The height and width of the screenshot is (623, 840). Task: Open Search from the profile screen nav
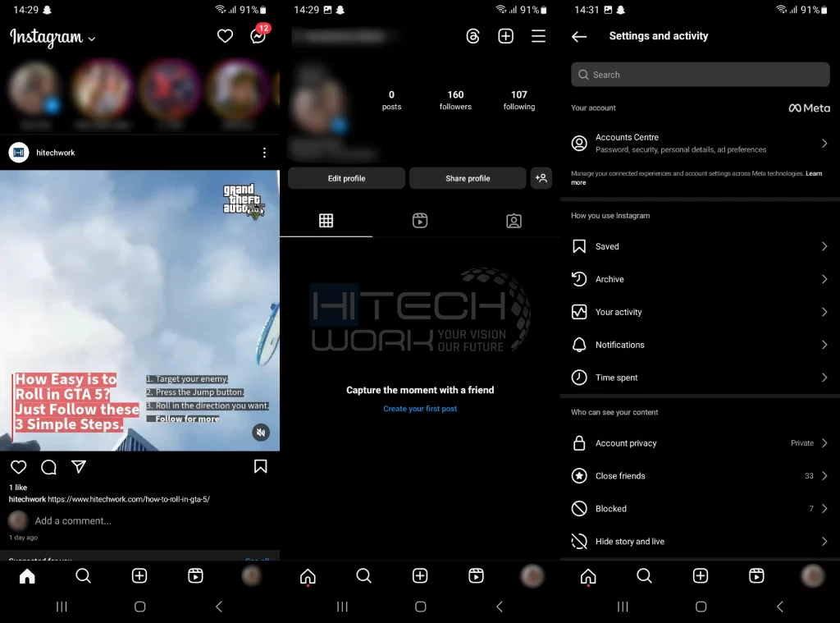(363, 576)
